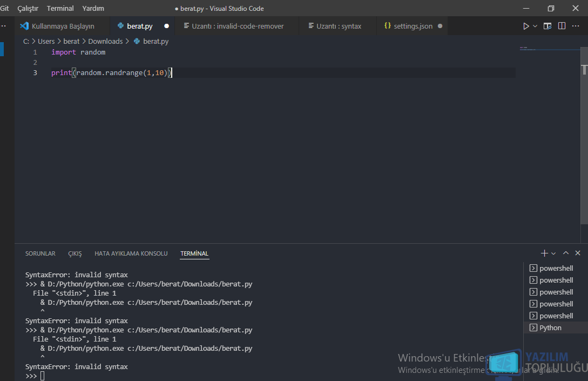This screenshot has width=588, height=381.
Task: Open the Terminal menu
Action: pyautogui.click(x=60, y=8)
